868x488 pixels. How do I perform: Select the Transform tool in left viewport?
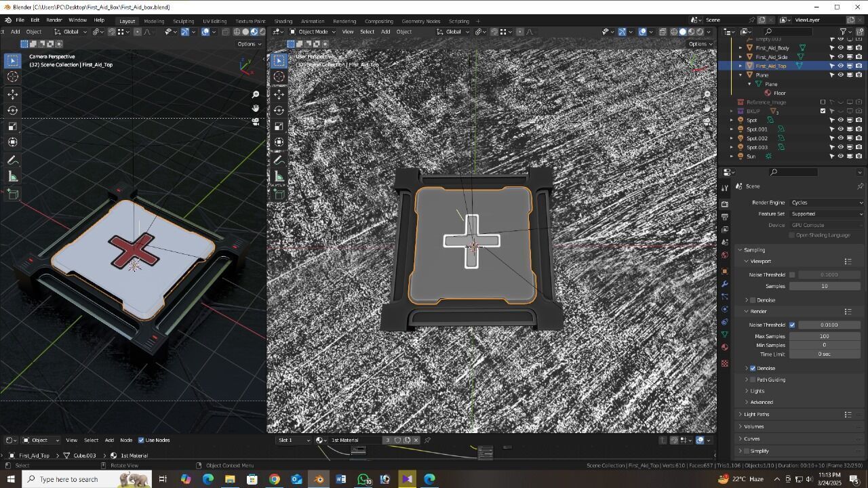(13, 142)
